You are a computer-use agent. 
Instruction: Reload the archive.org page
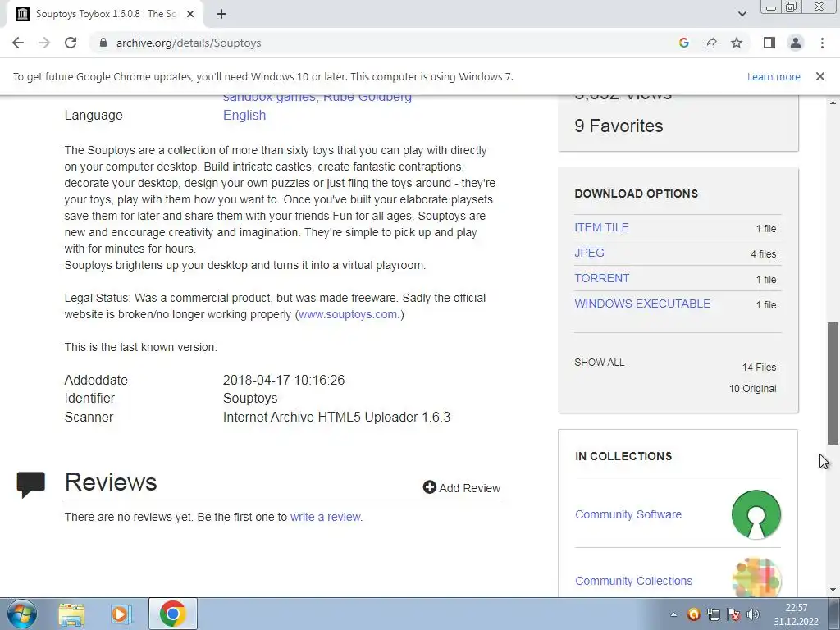point(71,43)
